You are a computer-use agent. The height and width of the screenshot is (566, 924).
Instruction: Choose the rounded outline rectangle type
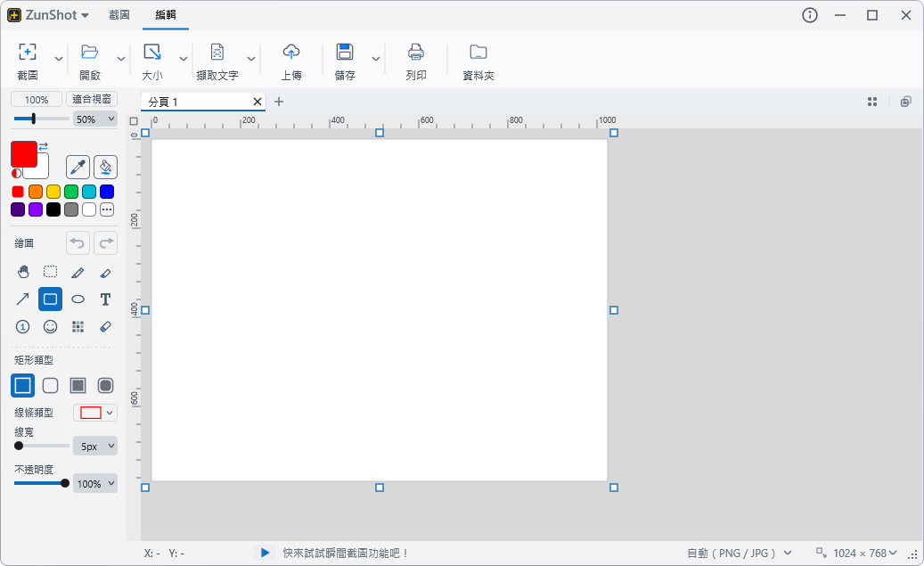click(51, 386)
